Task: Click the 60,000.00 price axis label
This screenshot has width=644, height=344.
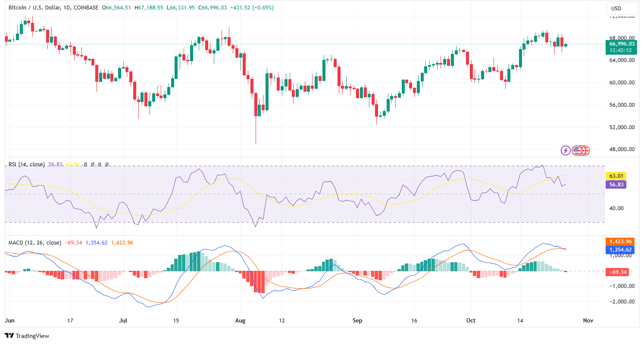Action: tap(622, 83)
